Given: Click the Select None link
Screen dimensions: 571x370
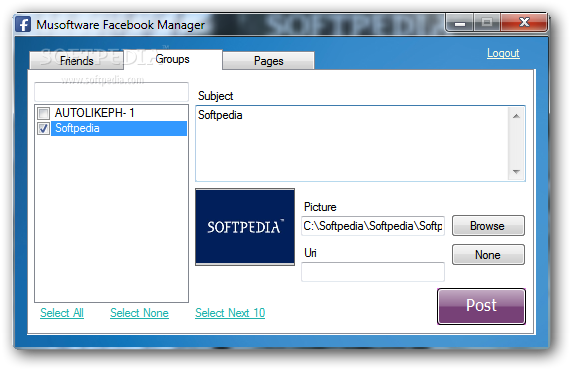Looking at the screenshot, I should (x=139, y=313).
